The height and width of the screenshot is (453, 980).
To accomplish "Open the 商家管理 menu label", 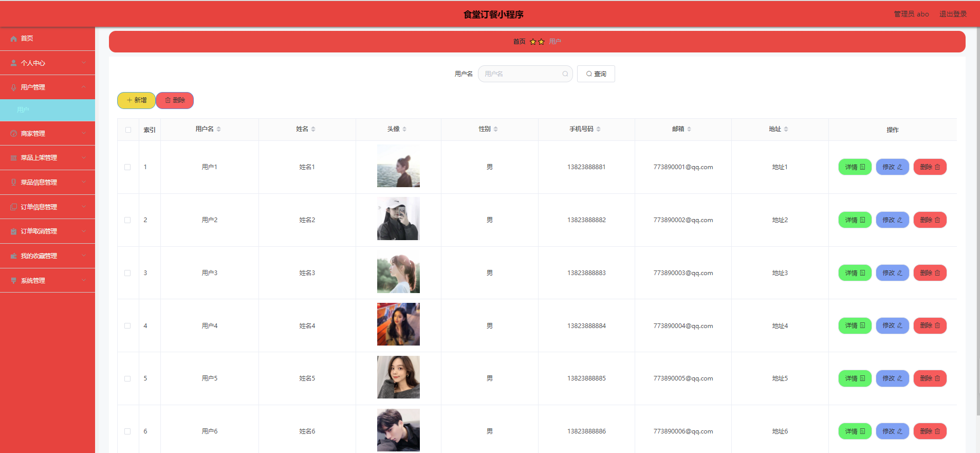I will point(33,134).
